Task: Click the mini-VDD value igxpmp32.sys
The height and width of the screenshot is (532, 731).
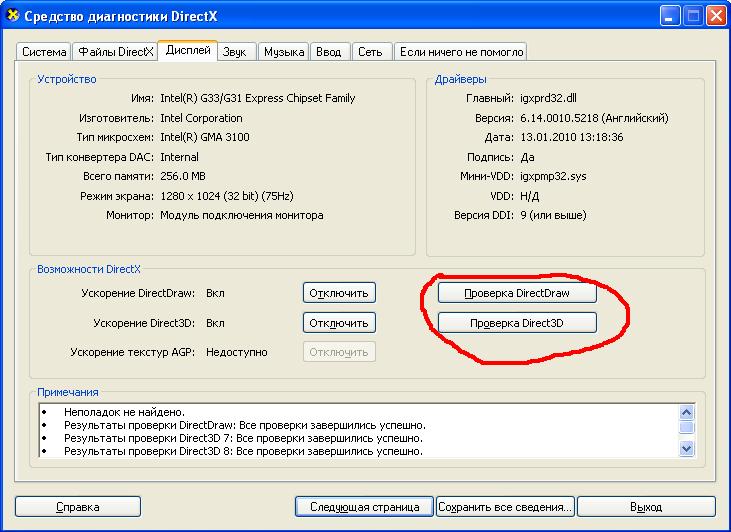Action: pyautogui.click(x=553, y=177)
